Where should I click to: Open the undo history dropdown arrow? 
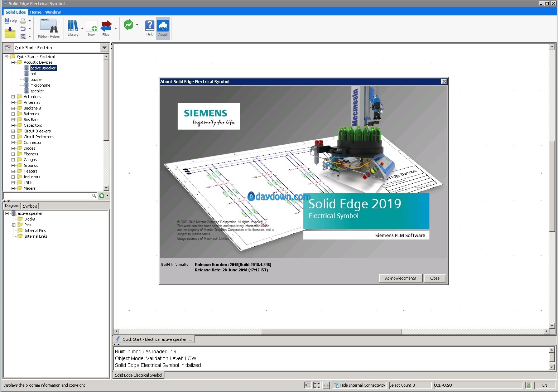click(30, 29)
